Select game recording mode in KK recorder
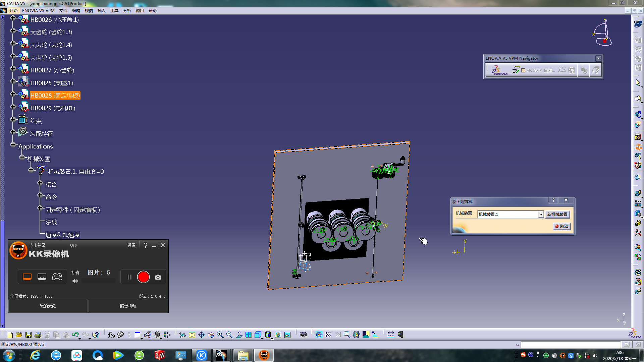 (57, 277)
